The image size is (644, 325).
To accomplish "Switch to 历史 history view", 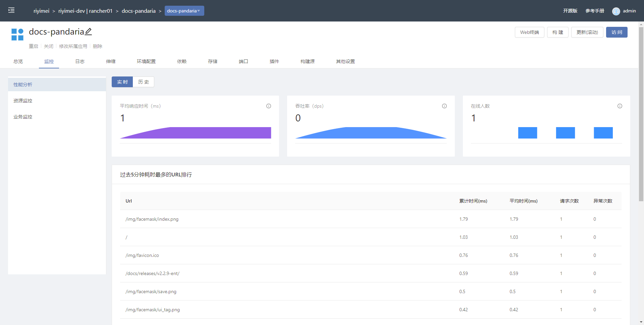I will (144, 82).
